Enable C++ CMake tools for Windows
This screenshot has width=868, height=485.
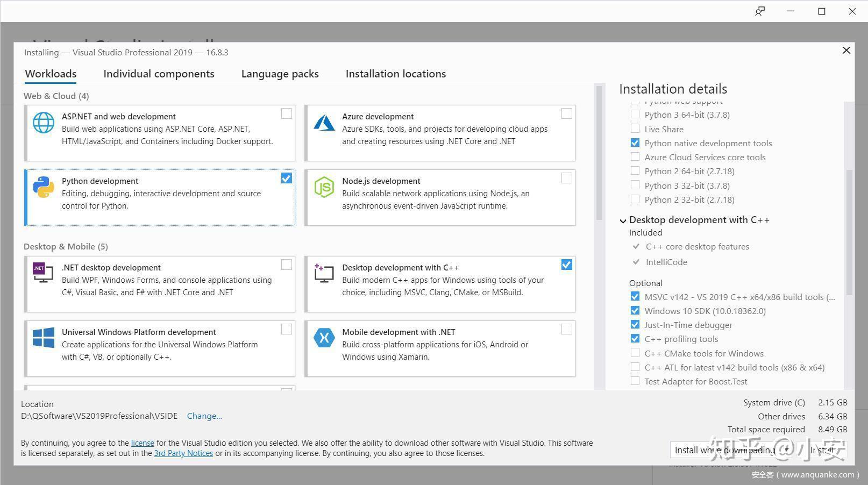click(x=635, y=353)
